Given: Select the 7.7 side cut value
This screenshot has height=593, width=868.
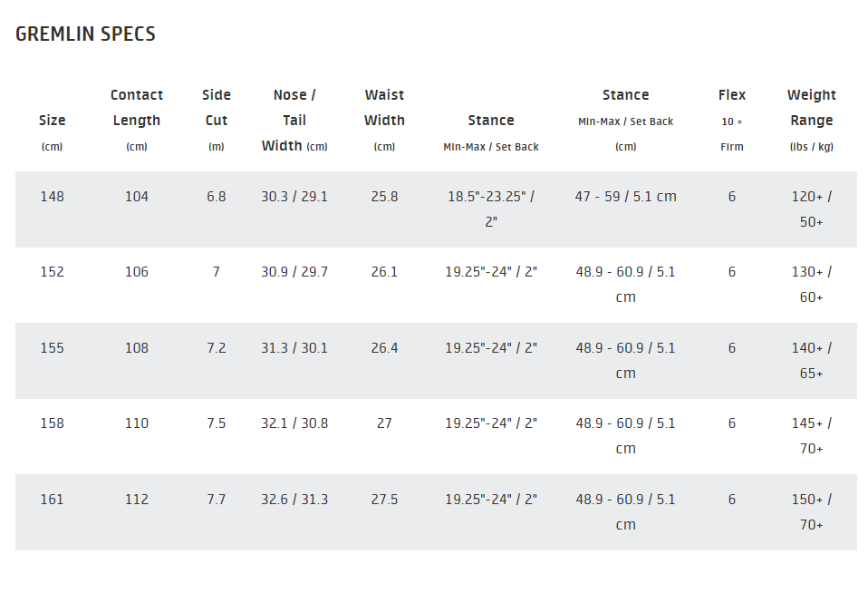Looking at the screenshot, I should pos(217,500).
